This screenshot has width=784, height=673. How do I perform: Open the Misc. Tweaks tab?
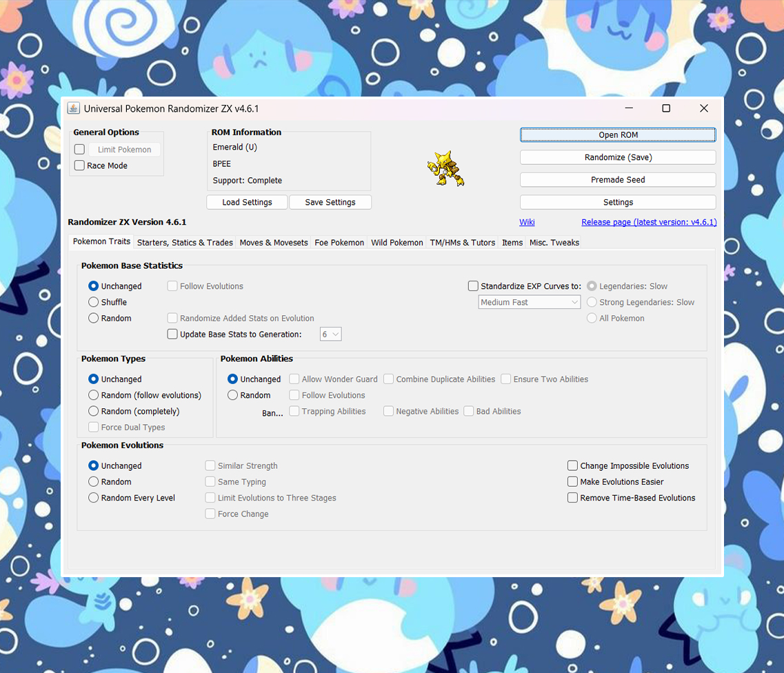click(554, 242)
